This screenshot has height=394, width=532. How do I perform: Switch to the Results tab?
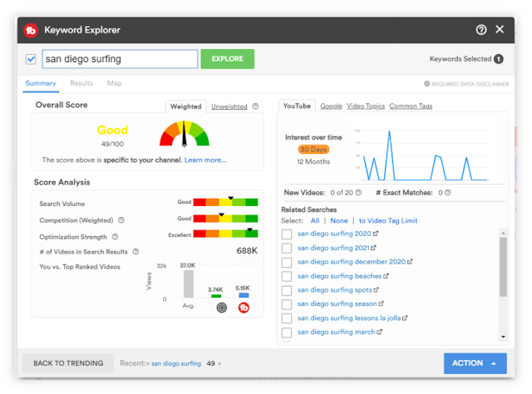[x=81, y=83]
